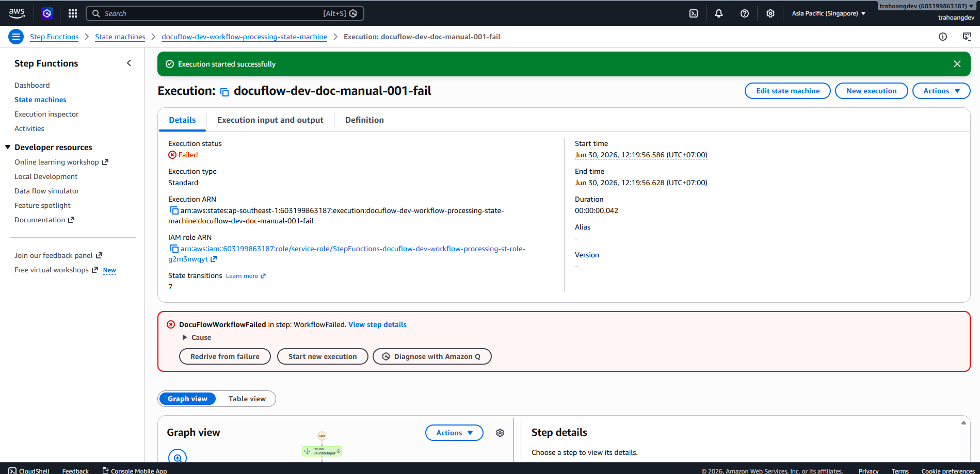Click Diagnose with Amazon Q
Viewport: 980px width, 474px height.
432,356
